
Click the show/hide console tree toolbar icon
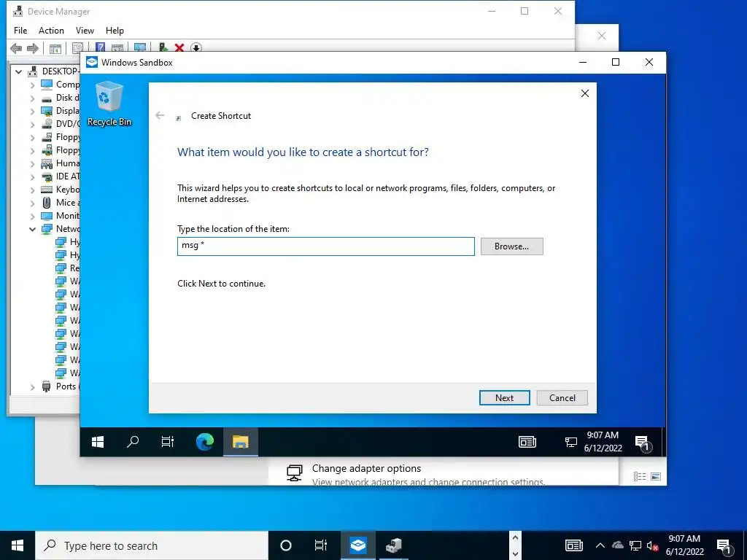pos(55,49)
